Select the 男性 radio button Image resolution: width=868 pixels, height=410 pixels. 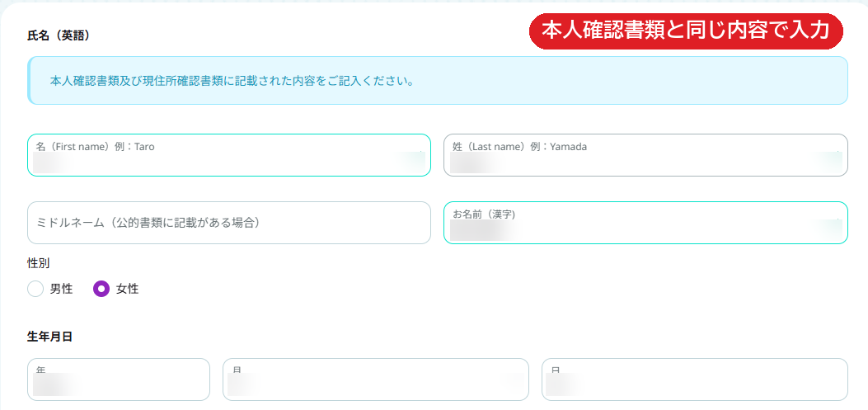coord(35,289)
